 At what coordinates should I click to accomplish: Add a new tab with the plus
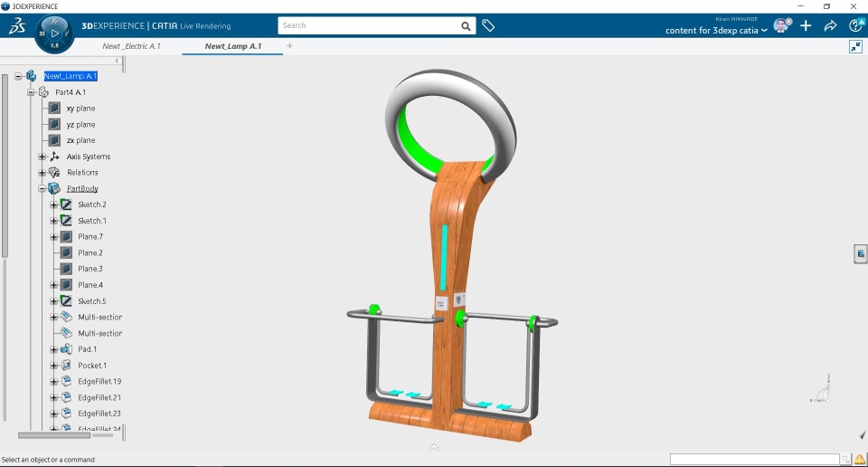click(289, 46)
